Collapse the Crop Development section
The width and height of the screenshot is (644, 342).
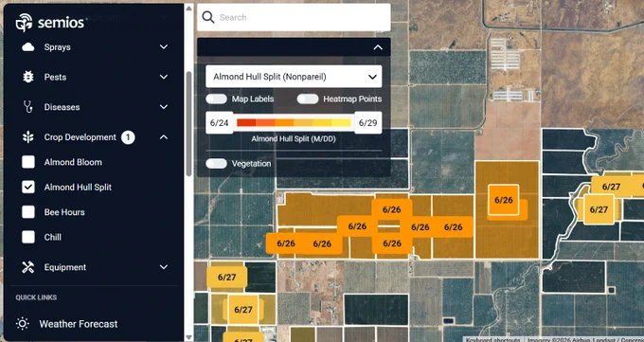point(164,136)
